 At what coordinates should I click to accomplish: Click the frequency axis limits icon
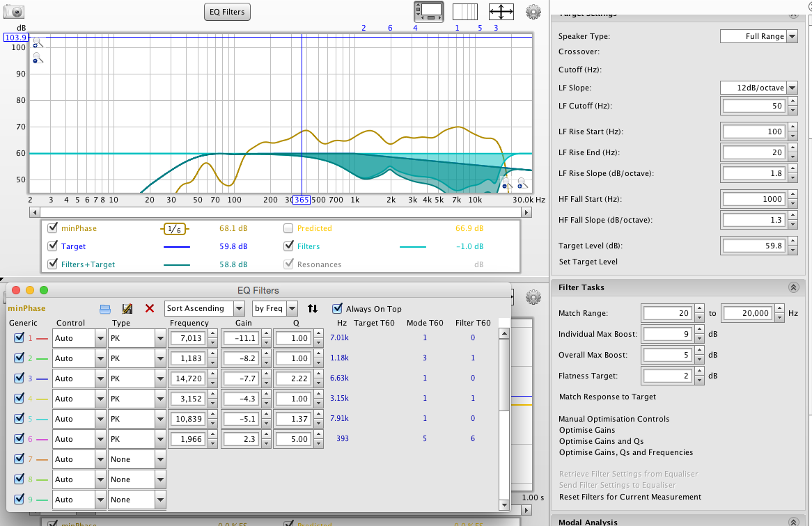click(465, 11)
